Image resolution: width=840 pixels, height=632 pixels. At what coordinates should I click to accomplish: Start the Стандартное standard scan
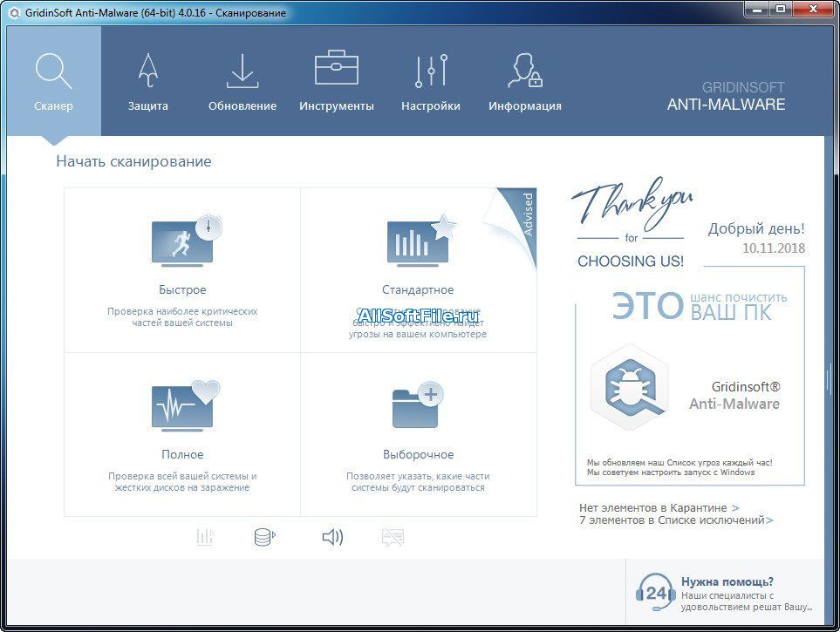(419, 270)
